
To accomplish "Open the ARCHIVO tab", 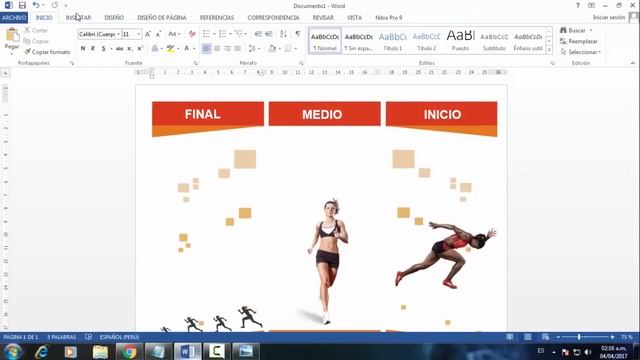I will click(x=14, y=18).
